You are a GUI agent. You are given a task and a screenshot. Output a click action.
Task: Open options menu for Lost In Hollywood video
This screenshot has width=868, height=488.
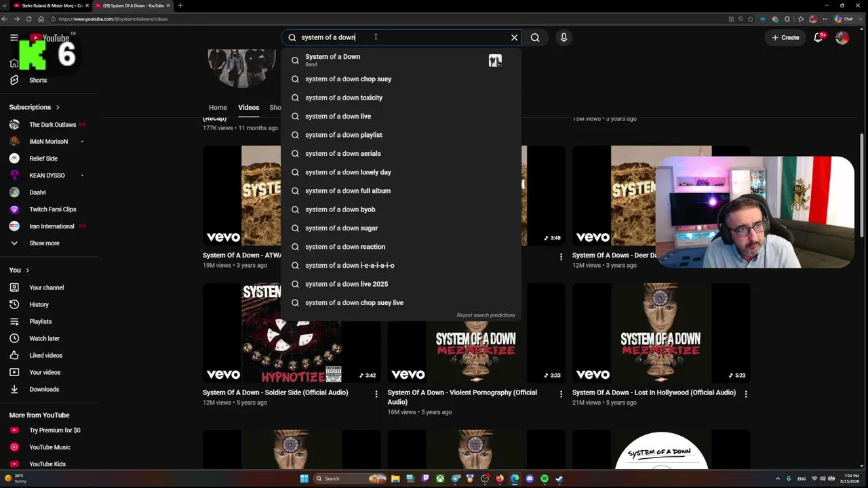coord(746,394)
